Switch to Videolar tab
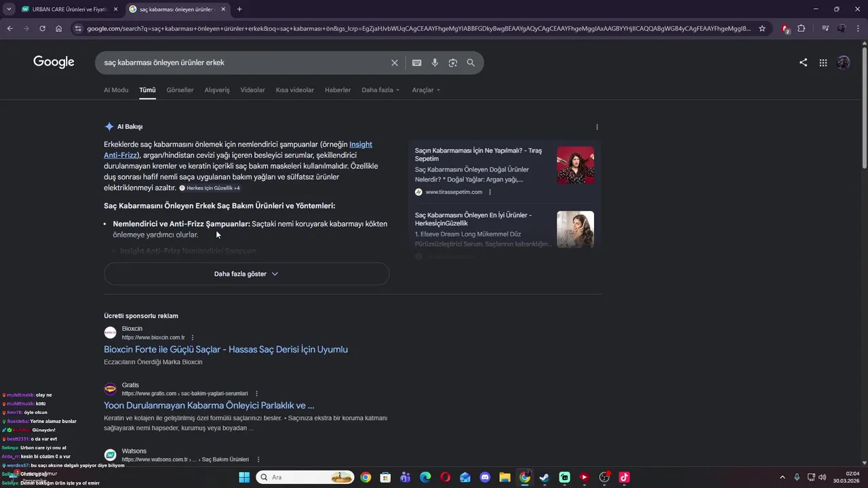The image size is (868, 488). [252, 90]
